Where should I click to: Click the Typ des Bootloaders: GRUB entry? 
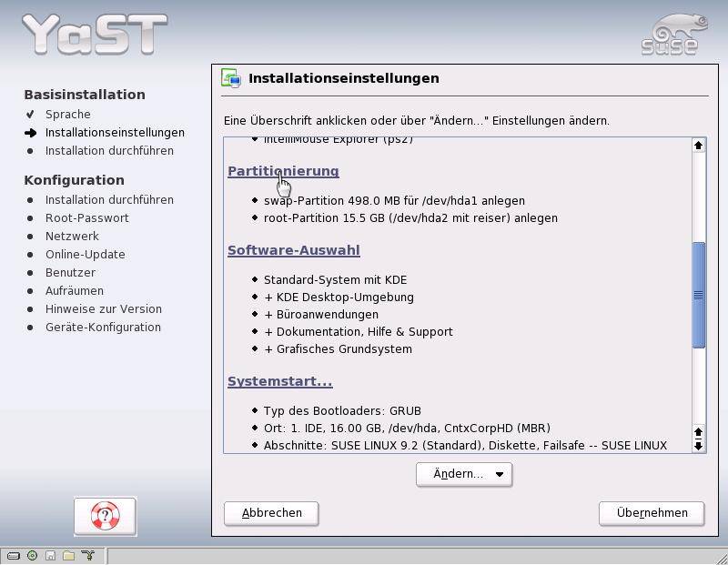[343, 411]
